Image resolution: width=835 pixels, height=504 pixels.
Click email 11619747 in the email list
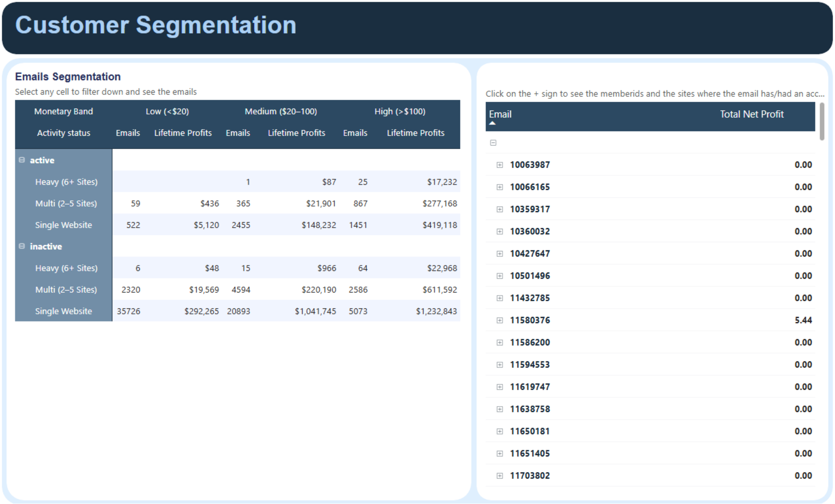(530, 386)
